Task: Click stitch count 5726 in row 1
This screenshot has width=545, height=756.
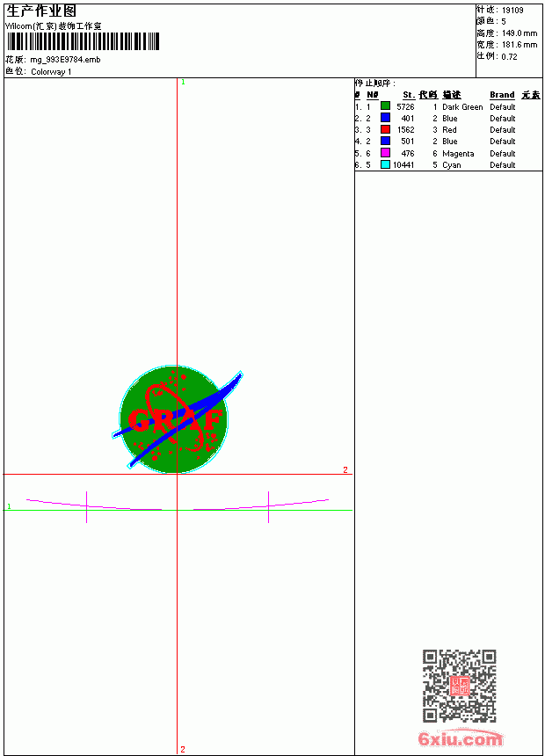Action: click(x=405, y=107)
